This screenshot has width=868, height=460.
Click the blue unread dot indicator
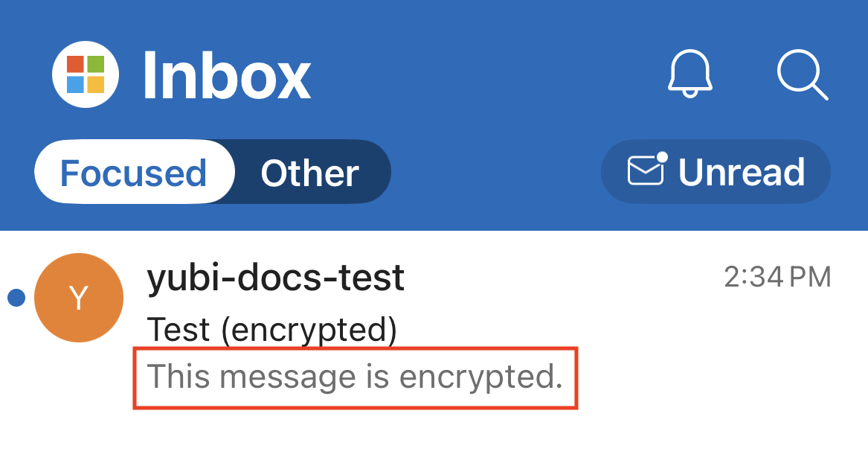(x=16, y=298)
